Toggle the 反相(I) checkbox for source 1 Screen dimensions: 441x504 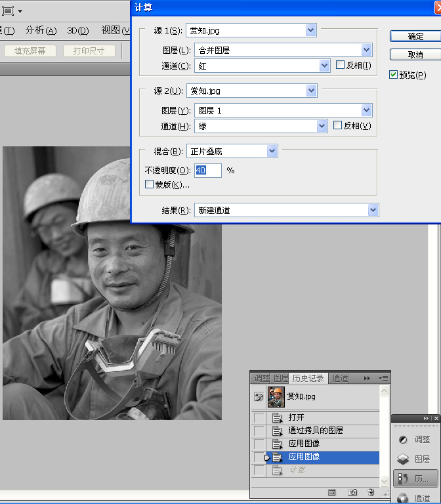tap(340, 65)
